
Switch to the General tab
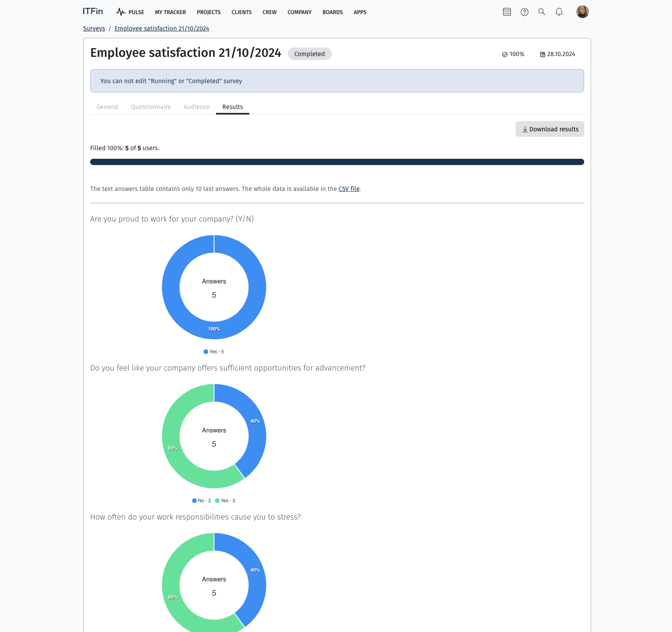coord(107,107)
